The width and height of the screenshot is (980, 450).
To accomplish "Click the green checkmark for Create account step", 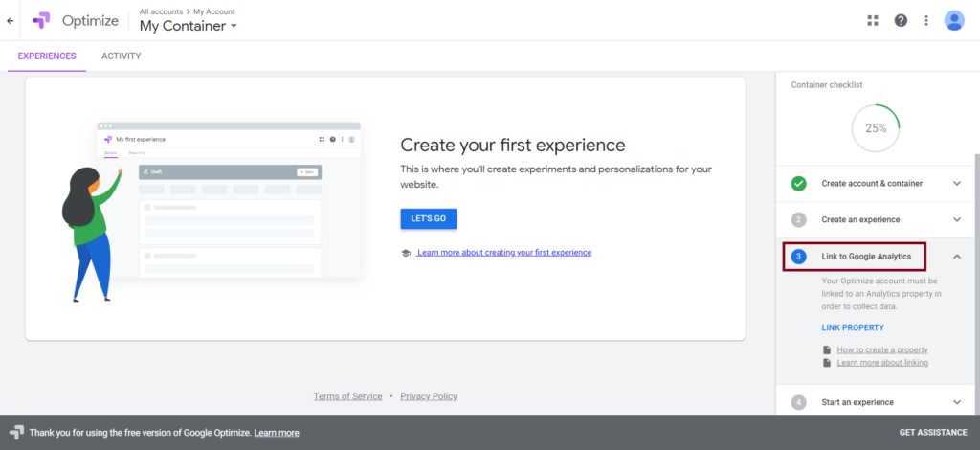I will tap(798, 183).
